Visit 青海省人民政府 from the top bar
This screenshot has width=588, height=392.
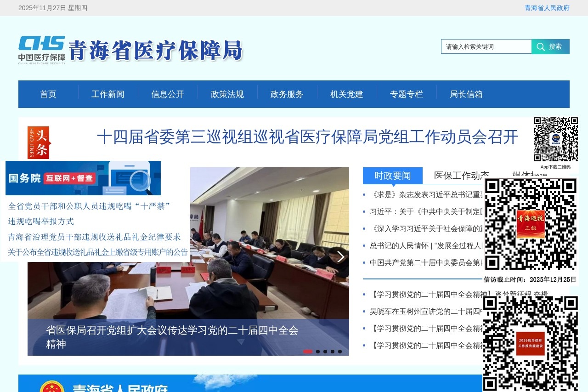coord(546,8)
